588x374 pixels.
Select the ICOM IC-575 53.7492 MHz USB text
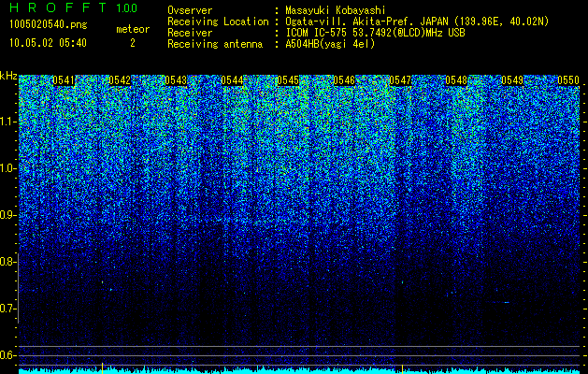375,33
